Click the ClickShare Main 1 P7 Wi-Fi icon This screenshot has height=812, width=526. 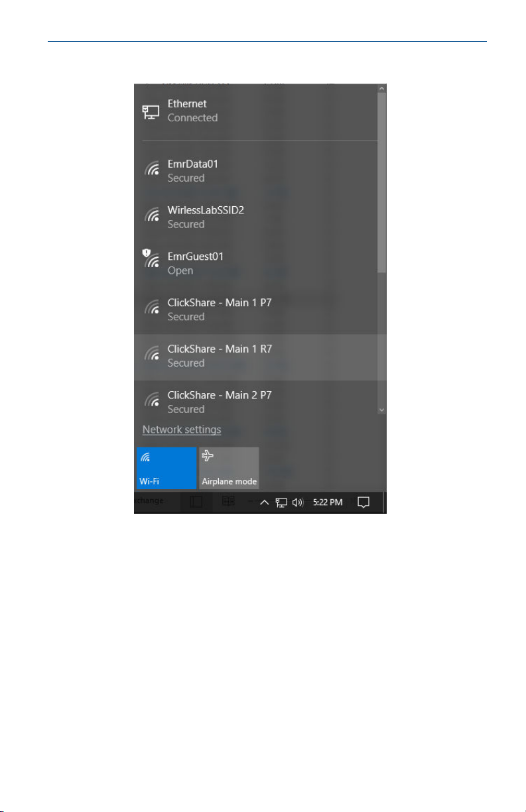tap(152, 310)
